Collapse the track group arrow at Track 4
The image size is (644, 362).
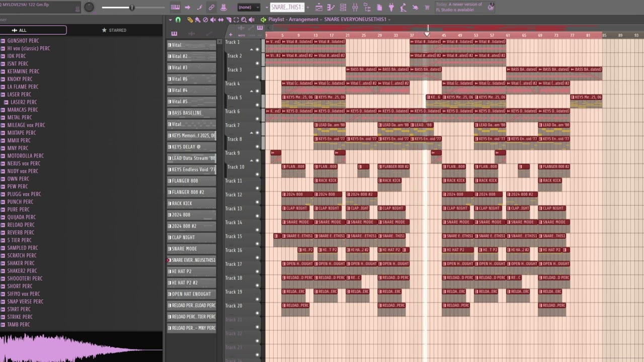[252, 91]
